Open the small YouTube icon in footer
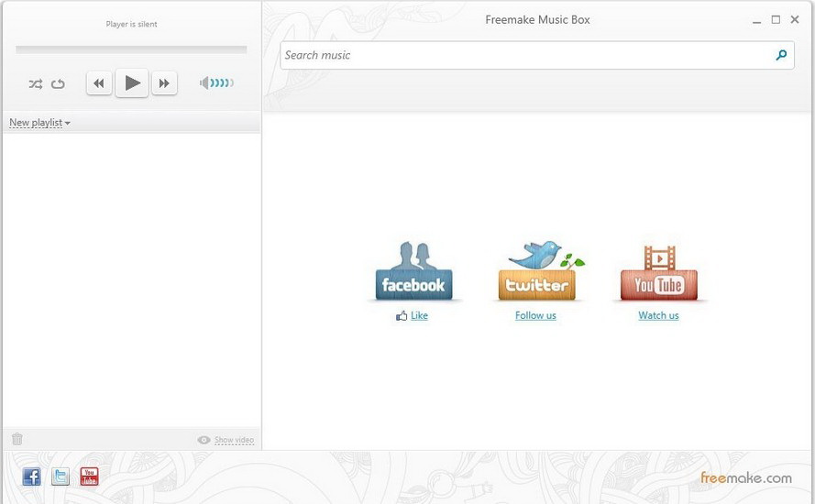 [90, 476]
